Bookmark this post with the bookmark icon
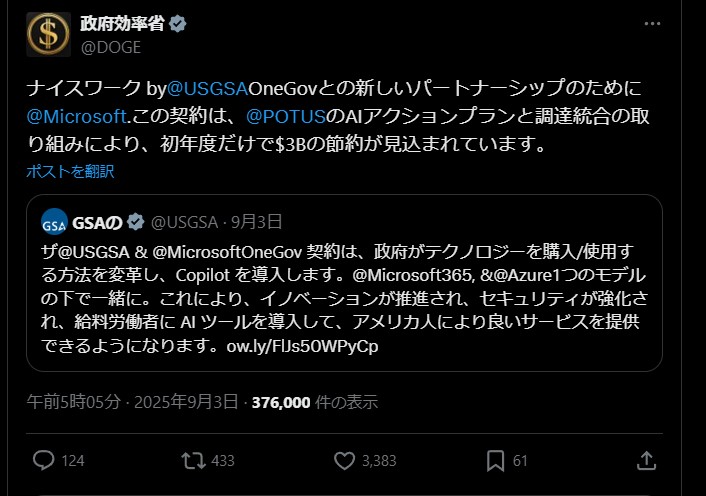The image size is (706, 496). pos(495,461)
